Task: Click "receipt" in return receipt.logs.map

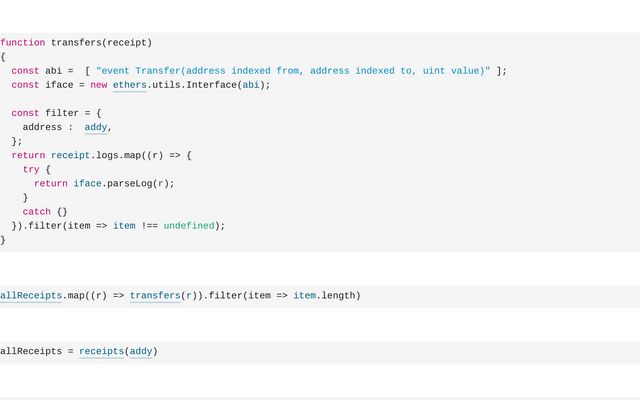Action: pos(70,155)
